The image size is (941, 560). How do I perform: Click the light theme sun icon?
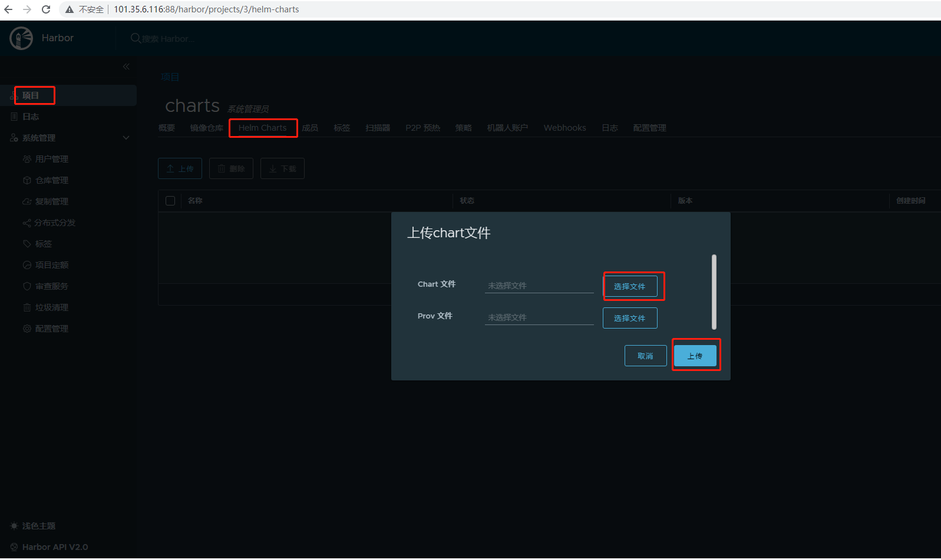coord(14,526)
